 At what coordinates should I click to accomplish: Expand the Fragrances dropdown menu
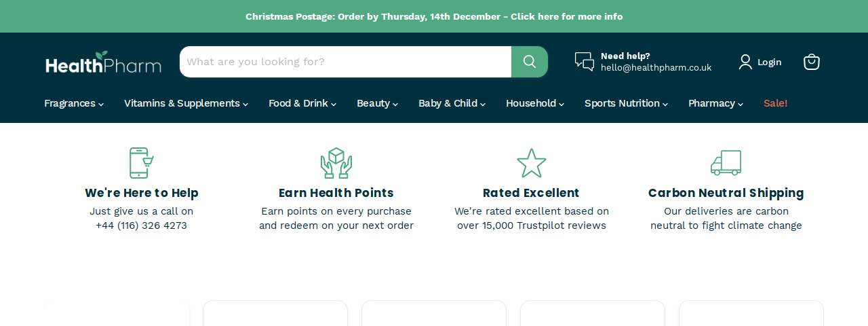click(x=74, y=103)
